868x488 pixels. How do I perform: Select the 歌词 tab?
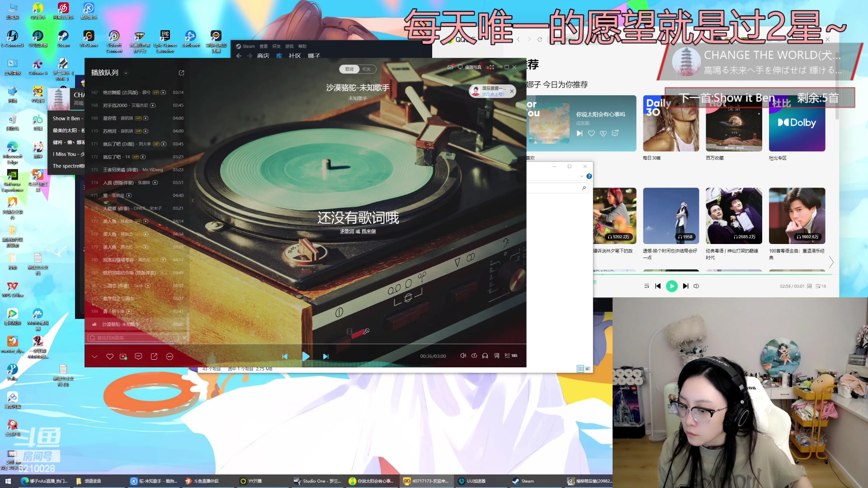[x=349, y=69]
